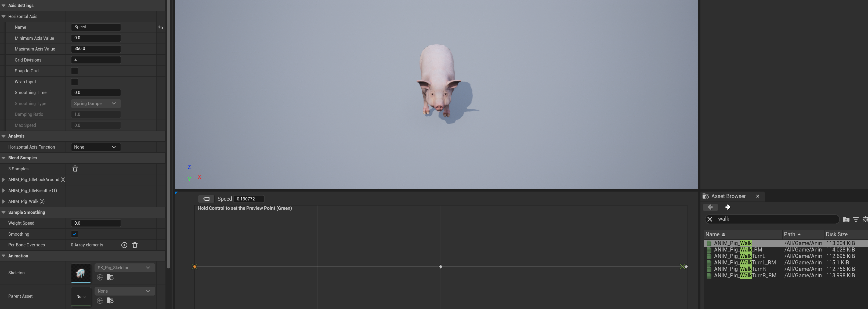Delete all blend samples with trash icon
The height and width of the screenshot is (309, 868).
(x=75, y=168)
